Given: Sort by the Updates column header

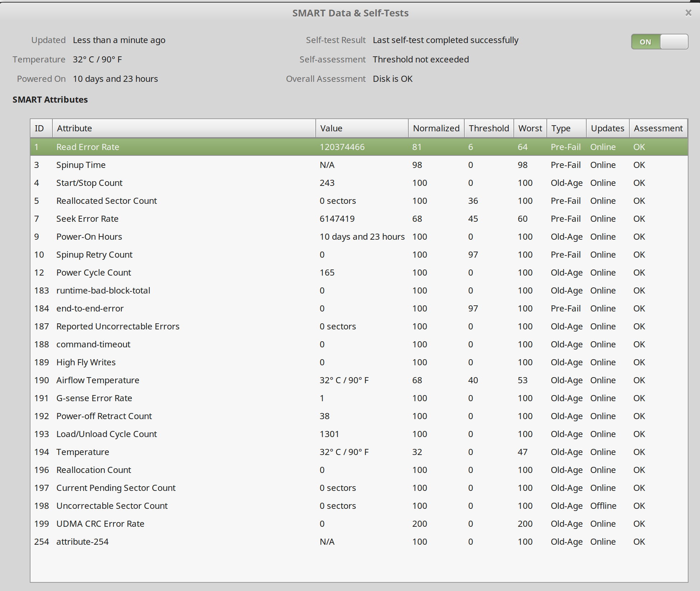Looking at the screenshot, I should click(x=607, y=128).
